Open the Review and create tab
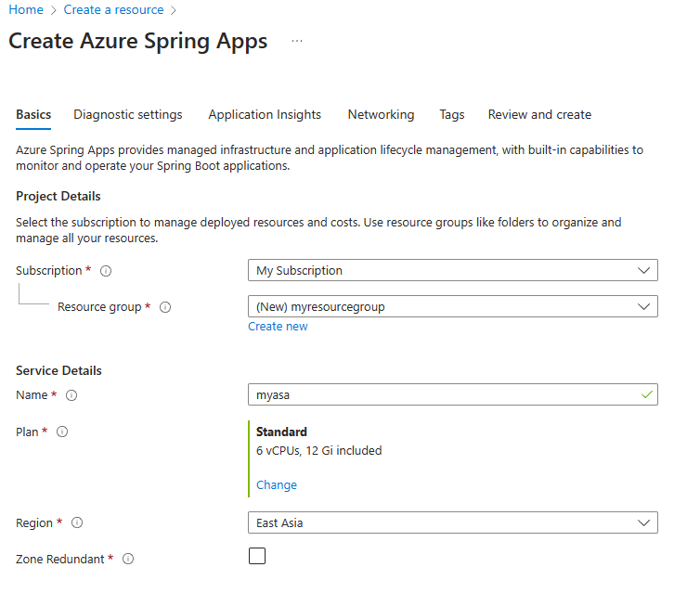Image resolution: width=700 pixels, height=606 pixels. tap(539, 115)
